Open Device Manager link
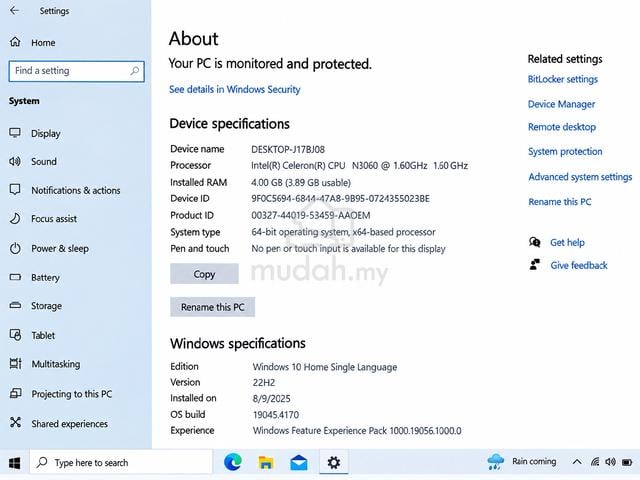The image size is (640, 480). pos(561,104)
